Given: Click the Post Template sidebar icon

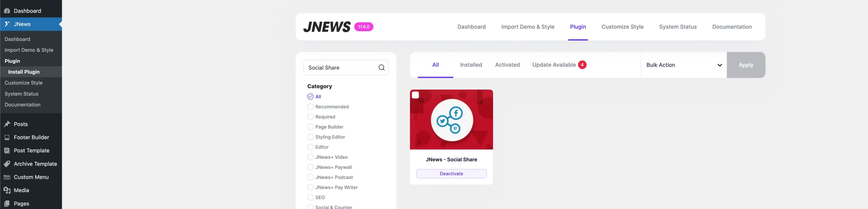Looking at the screenshot, I should tap(7, 151).
